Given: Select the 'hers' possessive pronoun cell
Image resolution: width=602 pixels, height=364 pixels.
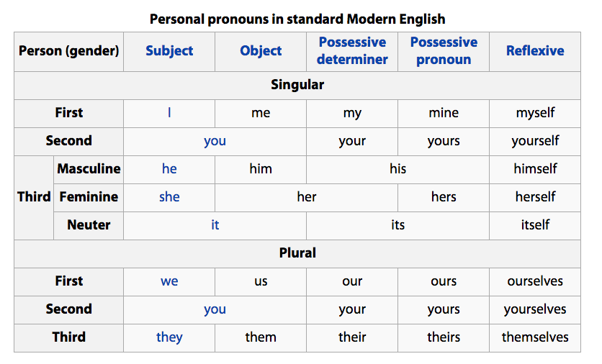Looking at the screenshot, I should 444,197.
